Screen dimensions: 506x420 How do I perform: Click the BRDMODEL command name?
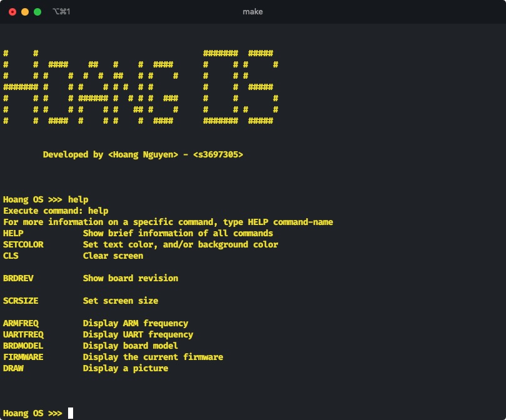[x=23, y=346]
